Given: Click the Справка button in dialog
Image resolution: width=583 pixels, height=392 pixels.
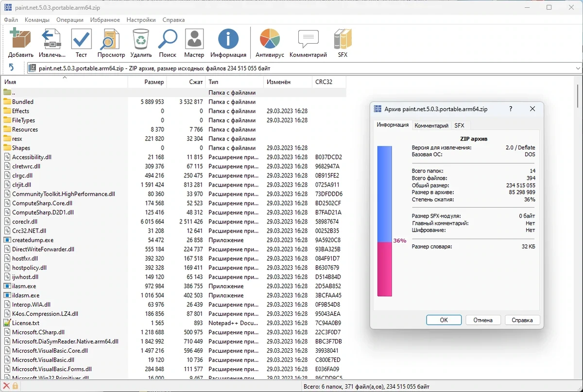Looking at the screenshot, I should coord(523,320).
